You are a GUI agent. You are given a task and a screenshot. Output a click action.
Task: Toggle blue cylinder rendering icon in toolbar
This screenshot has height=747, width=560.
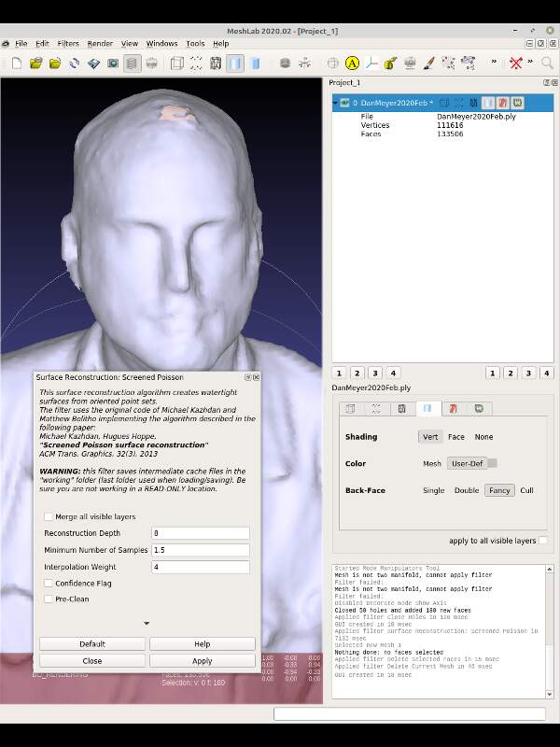pos(255,63)
